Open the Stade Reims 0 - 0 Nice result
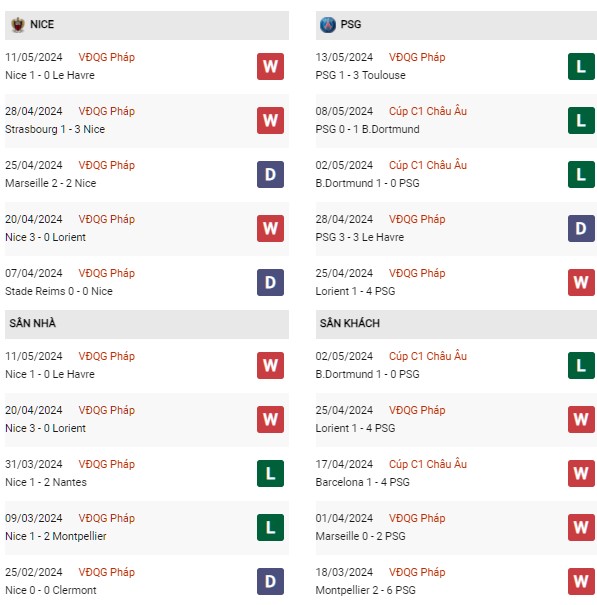 click(59, 291)
